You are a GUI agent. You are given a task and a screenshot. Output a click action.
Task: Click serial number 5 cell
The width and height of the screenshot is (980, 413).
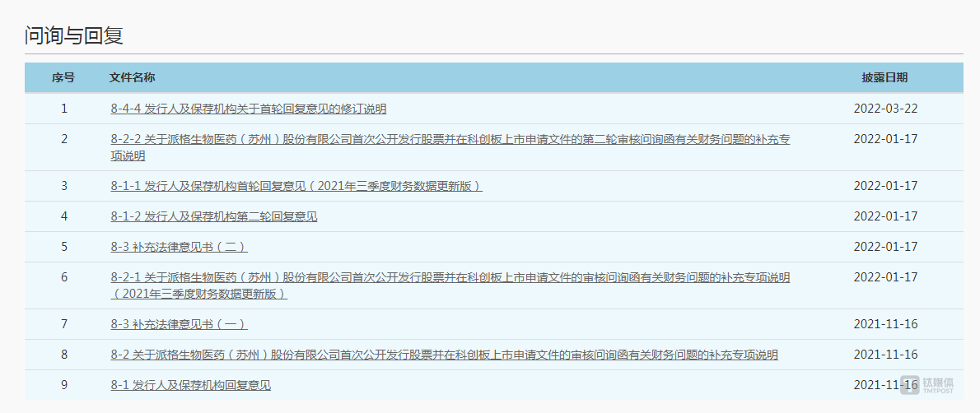click(63, 247)
